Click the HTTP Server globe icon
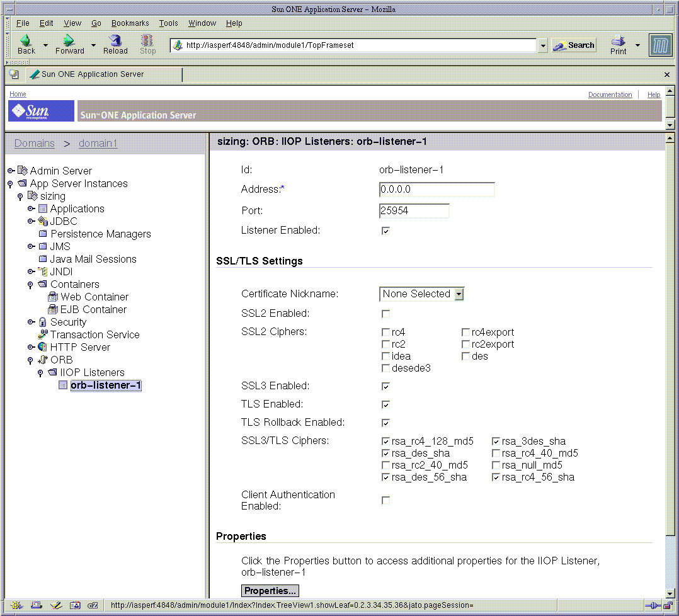 coord(42,347)
